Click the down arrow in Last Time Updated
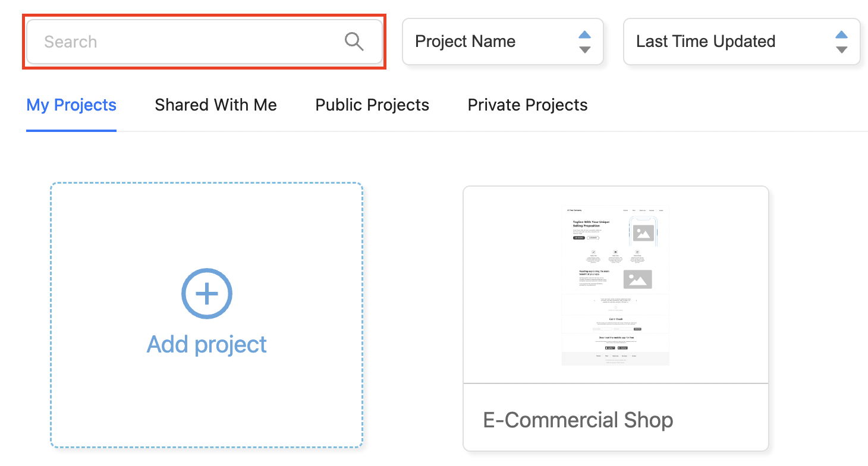Viewport: 868px width, 466px height. 841,49
